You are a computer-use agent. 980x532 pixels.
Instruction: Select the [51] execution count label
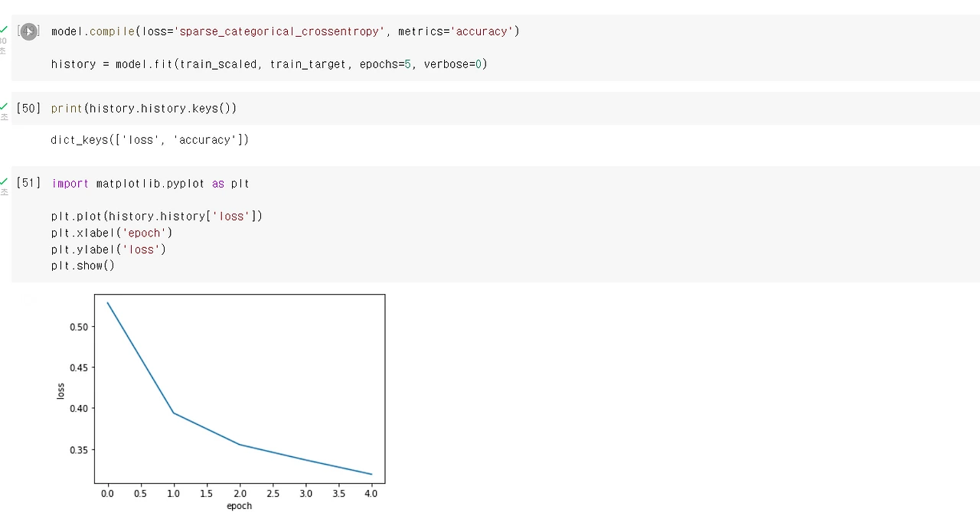pyautogui.click(x=28, y=183)
